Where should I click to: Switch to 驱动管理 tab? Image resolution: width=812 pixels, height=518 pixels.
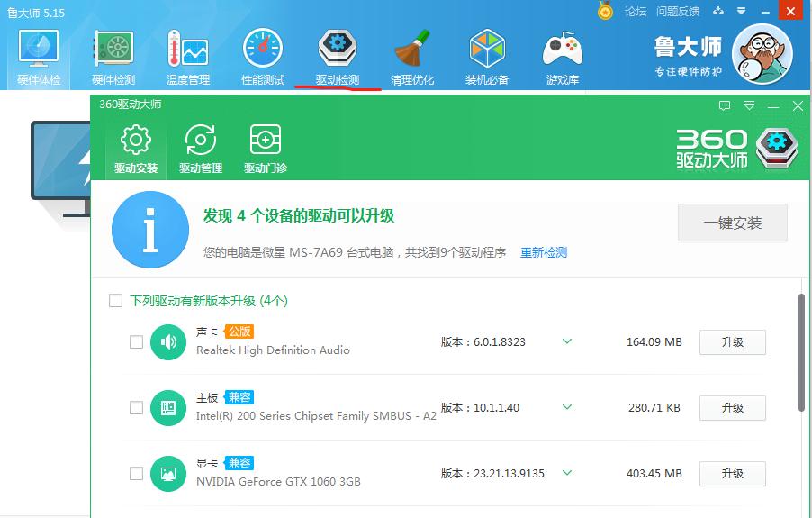(201, 150)
